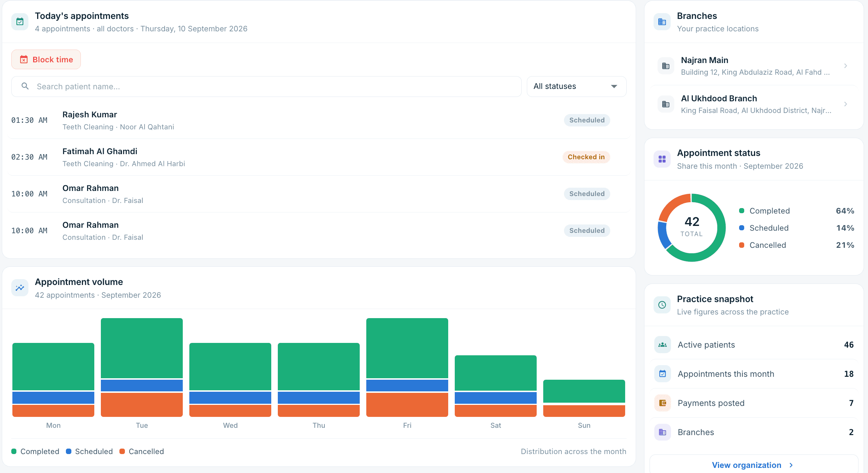Open the All statuses dropdown

576,86
